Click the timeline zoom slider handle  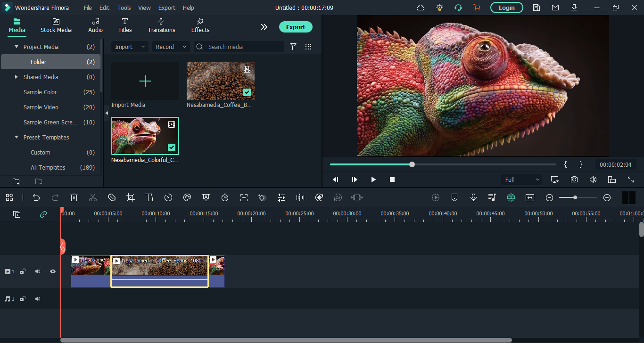click(575, 198)
